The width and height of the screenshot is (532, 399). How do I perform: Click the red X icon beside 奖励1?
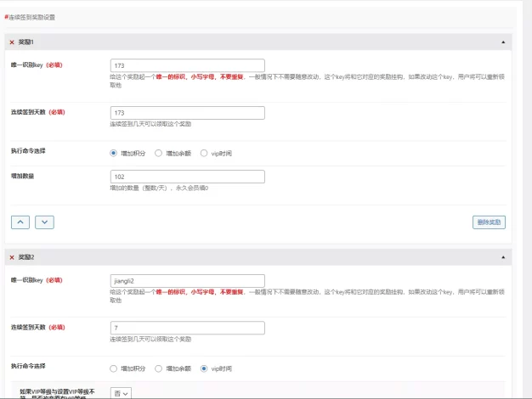coord(12,42)
